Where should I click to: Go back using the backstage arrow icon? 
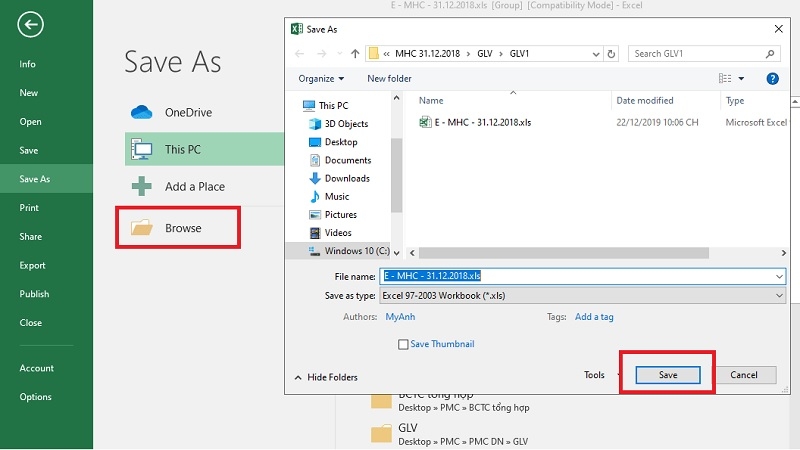pyautogui.click(x=30, y=24)
